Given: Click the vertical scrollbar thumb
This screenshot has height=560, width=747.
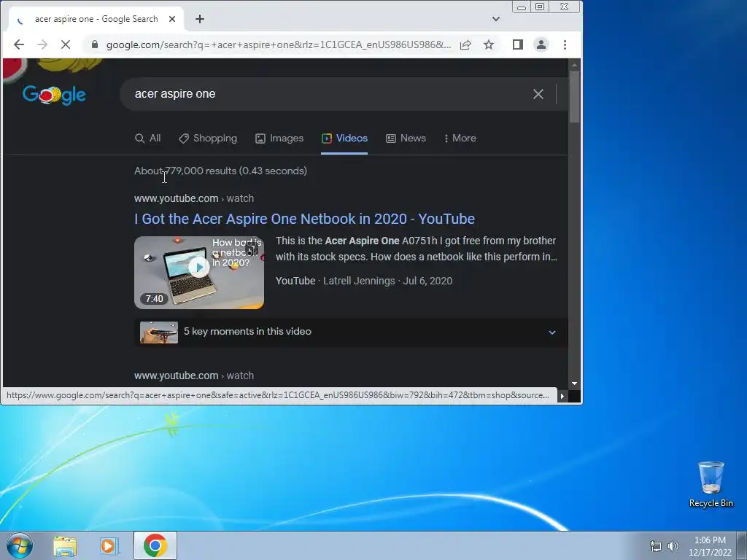Looking at the screenshot, I should [575, 97].
